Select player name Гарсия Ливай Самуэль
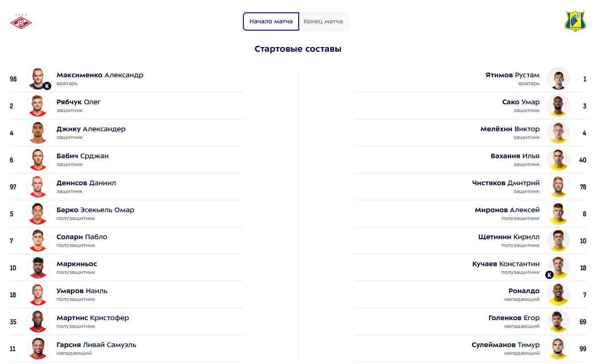 96,345
